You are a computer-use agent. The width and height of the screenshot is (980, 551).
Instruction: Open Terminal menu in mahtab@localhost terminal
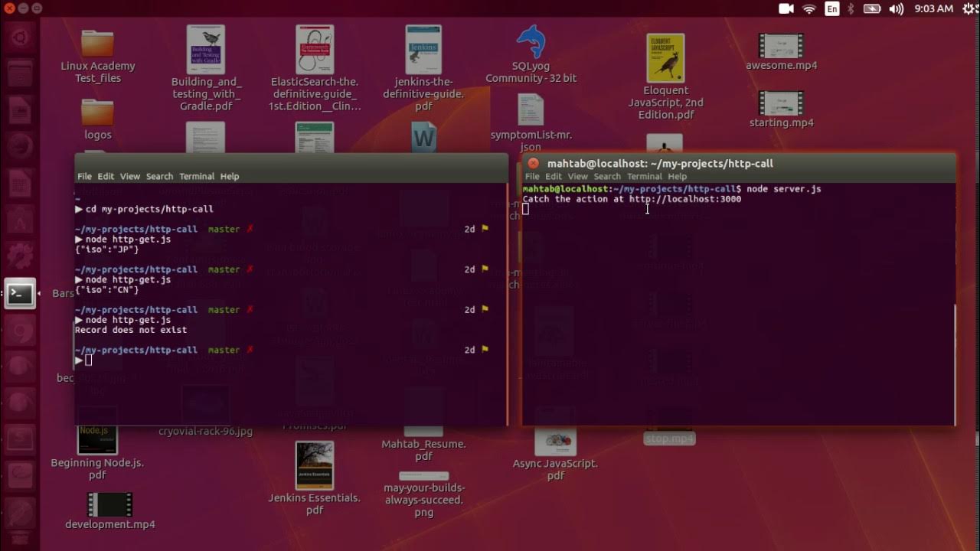645,176
